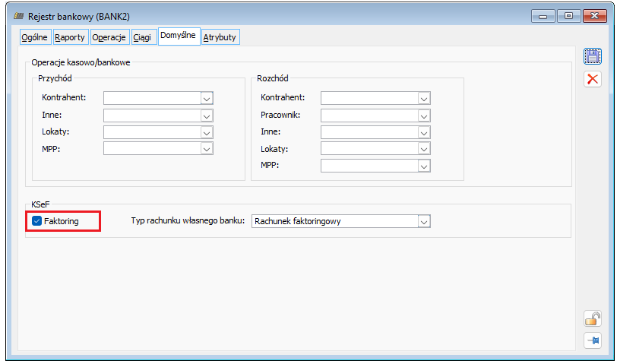Screen dimensions: 617x364
Task: Pin the window with the pushpin icon
Action: pyautogui.click(x=592, y=340)
